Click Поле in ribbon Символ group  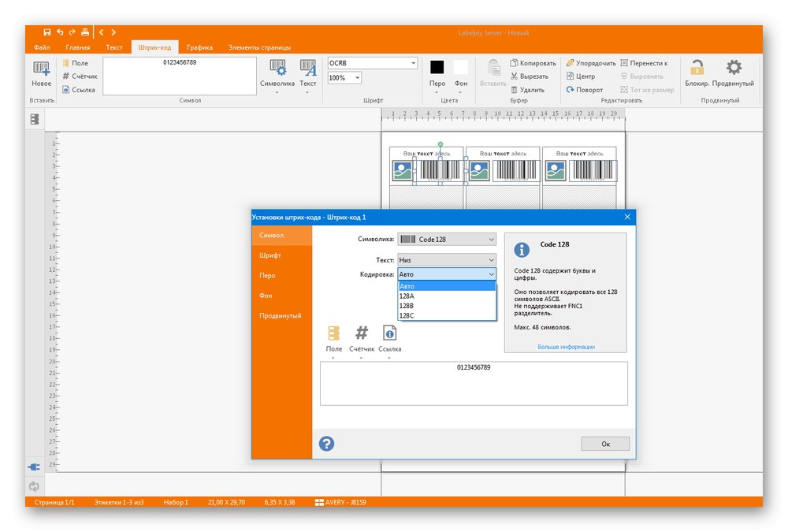tap(76, 63)
